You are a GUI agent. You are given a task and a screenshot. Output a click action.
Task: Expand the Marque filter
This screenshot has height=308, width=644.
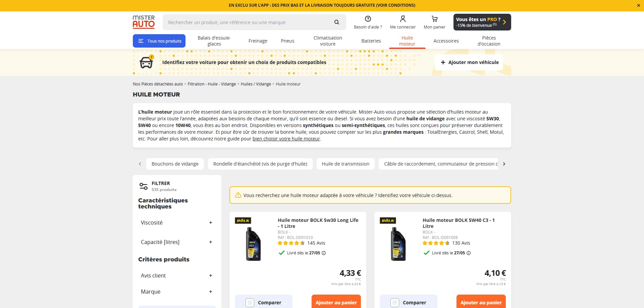177,292
